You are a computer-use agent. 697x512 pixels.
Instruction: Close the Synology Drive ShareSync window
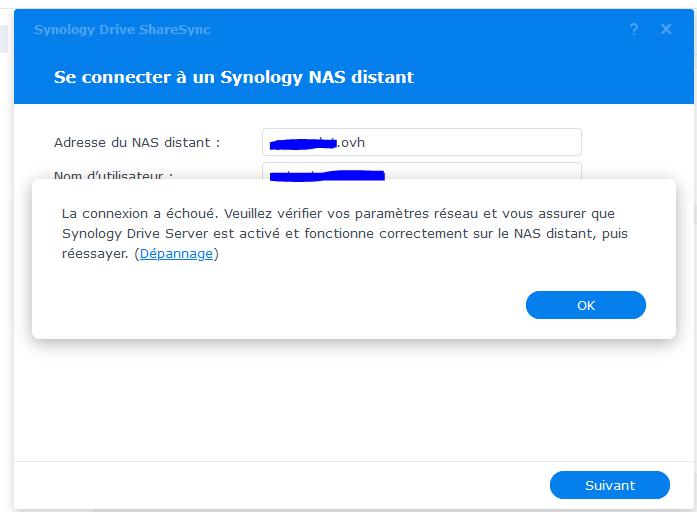[x=666, y=29]
